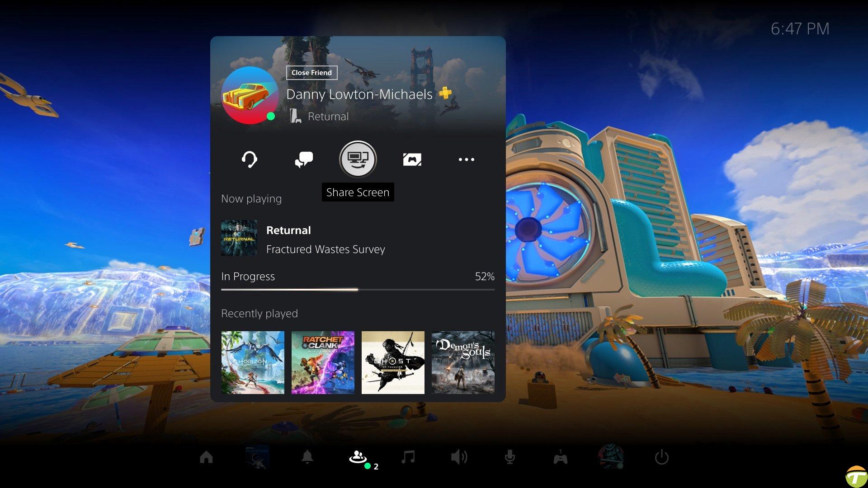Viewport: 868px width, 488px height.
Task: Click the Close Friend label badge
Action: tap(311, 72)
